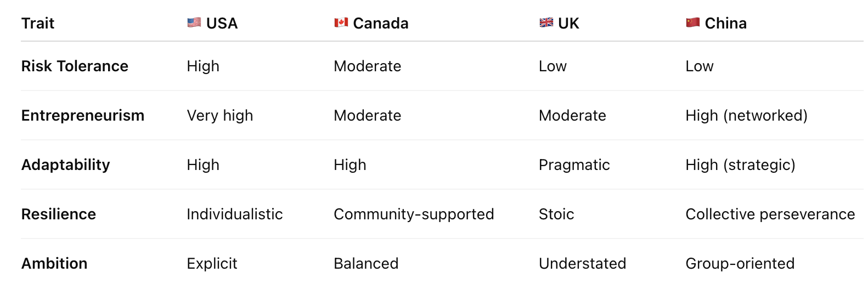Click the USA flag icon
Screen dimensions: 868x295
194,22
